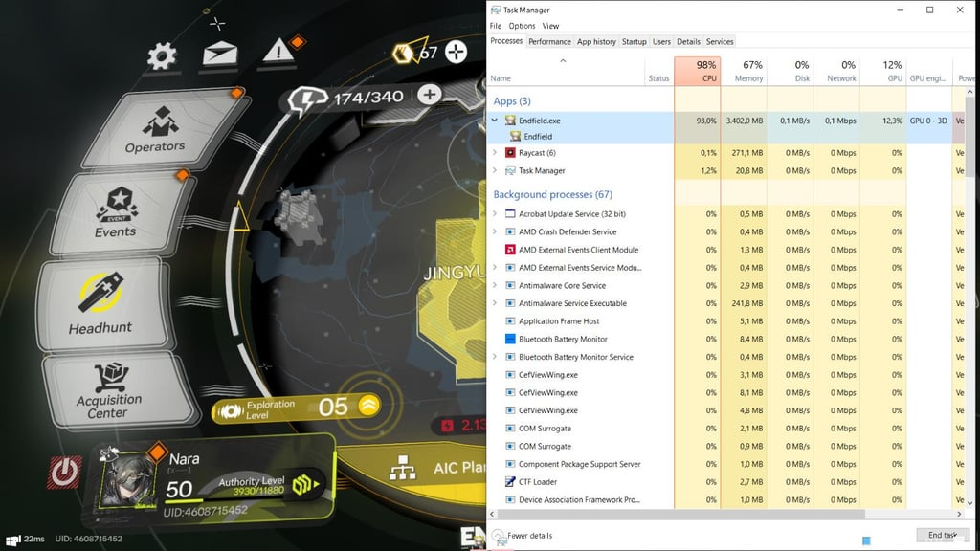Click the red power quit icon

64,472
